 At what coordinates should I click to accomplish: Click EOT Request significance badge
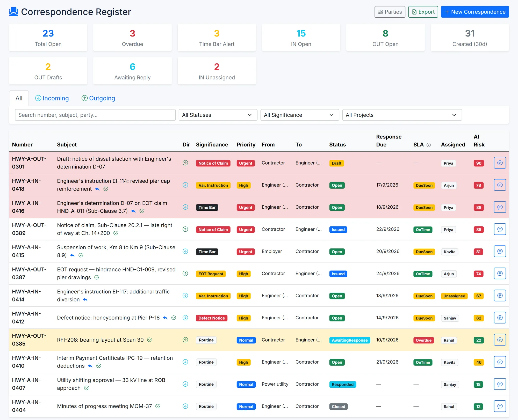pyautogui.click(x=211, y=274)
